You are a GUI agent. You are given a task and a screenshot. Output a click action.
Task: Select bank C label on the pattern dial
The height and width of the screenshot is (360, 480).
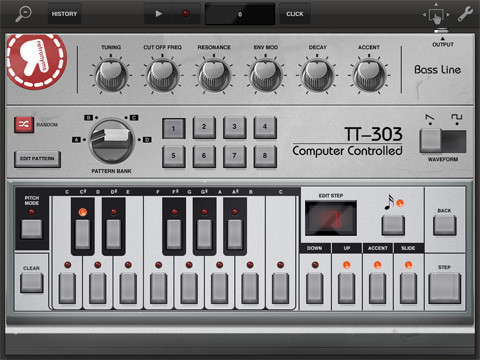pos(134,118)
